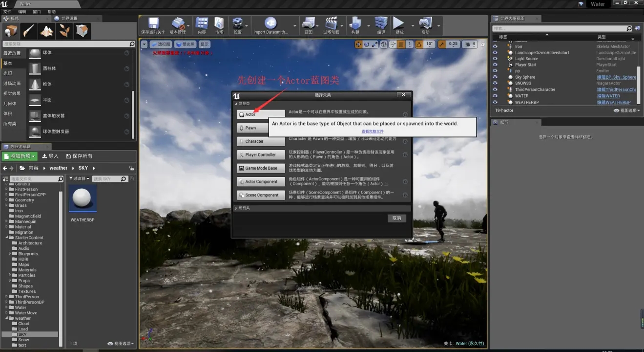Select the scale gizmo icon in viewport
This screenshot has width=644, height=352.
point(374,44)
